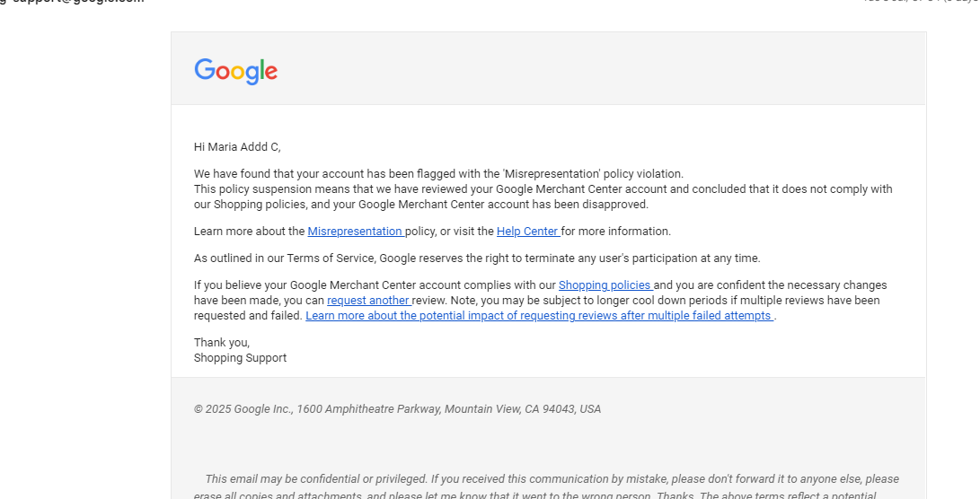The height and width of the screenshot is (499, 980).
Task: Open link about multiple failed review attempts
Action: 538,316
